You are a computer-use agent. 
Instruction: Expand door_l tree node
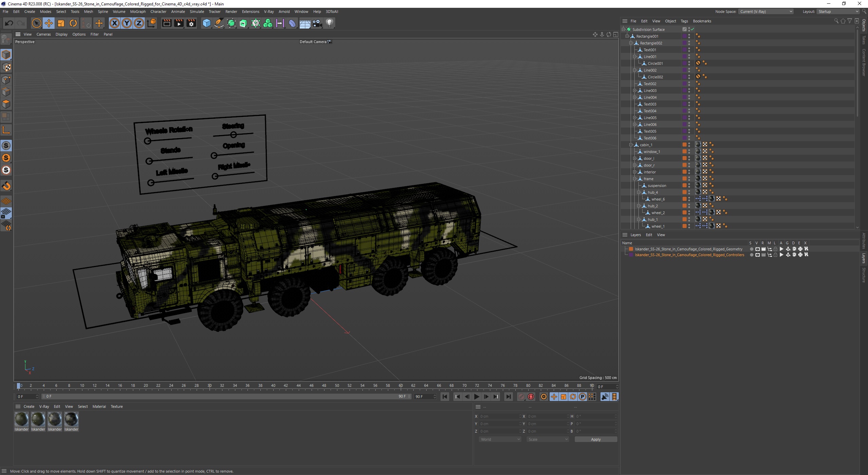pyautogui.click(x=635, y=158)
